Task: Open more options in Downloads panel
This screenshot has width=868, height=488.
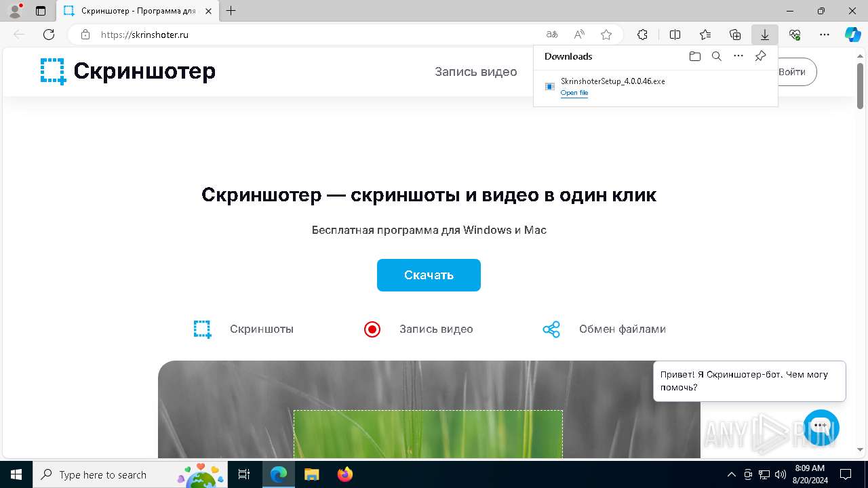Action: coord(738,56)
